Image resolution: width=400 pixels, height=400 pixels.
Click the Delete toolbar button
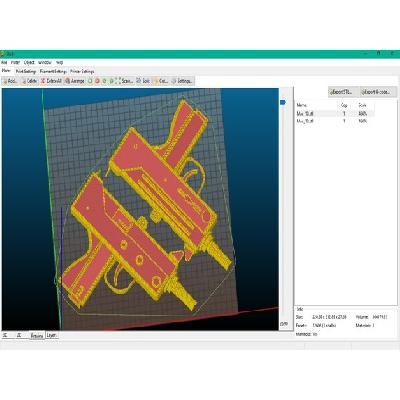click(x=29, y=81)
